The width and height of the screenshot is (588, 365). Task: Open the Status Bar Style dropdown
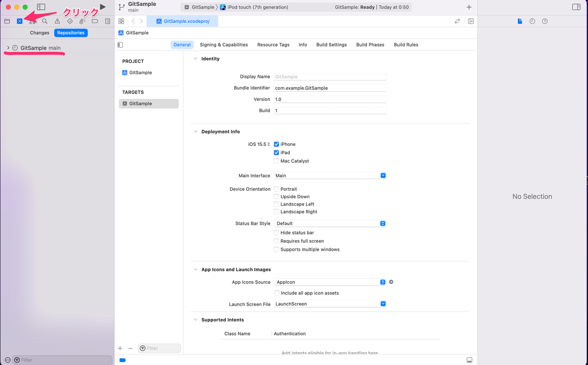(330, 223)
